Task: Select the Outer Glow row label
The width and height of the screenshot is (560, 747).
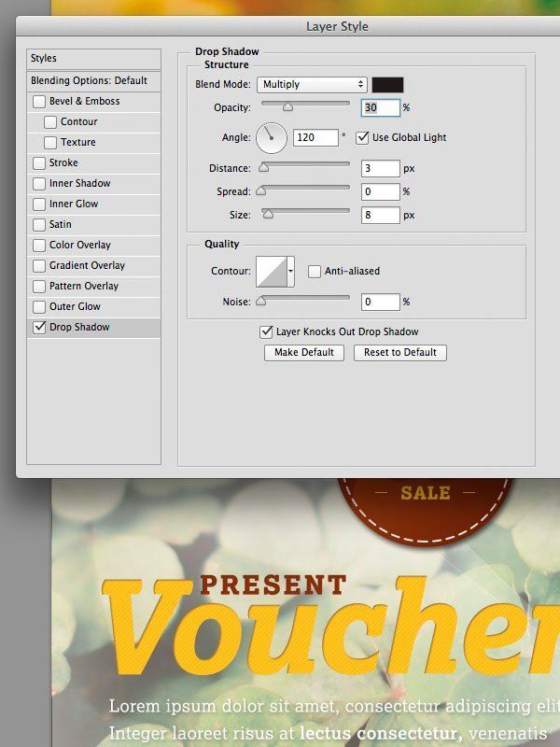Action: click(x=75, y=306)
